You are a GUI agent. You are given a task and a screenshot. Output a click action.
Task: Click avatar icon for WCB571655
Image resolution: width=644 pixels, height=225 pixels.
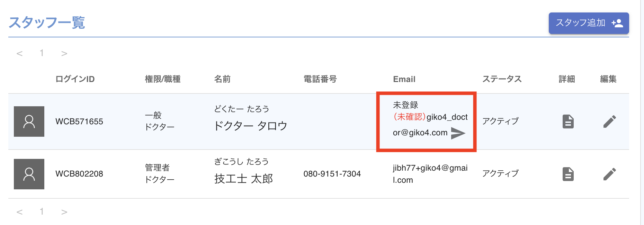(29, 121)
